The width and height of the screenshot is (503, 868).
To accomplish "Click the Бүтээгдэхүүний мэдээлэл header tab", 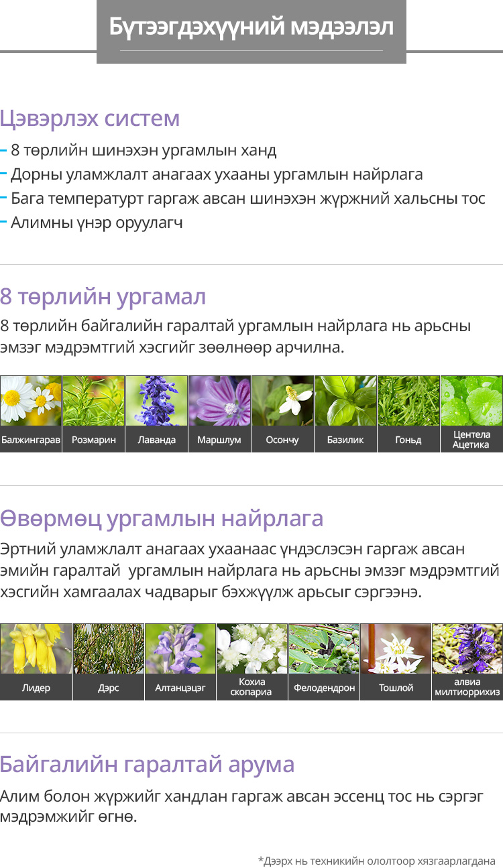I will (251, 28).
